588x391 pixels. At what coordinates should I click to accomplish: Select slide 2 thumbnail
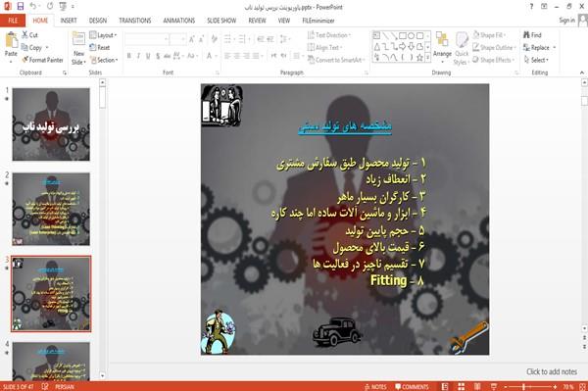pyautogui.click(x=51, y=209)
